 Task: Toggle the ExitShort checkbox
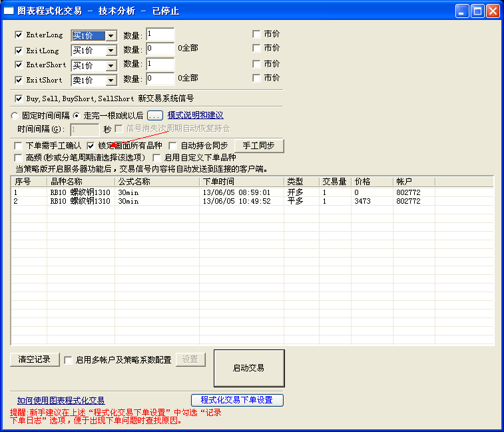pos(19,80)
